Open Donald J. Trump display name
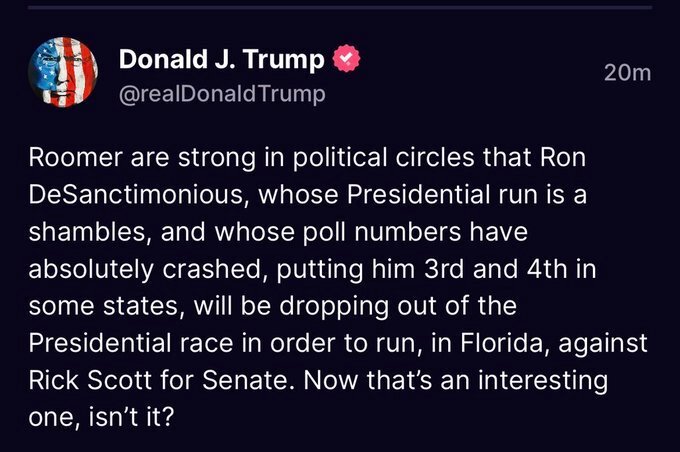The image size is (680, 452). [x=221, y=61]
